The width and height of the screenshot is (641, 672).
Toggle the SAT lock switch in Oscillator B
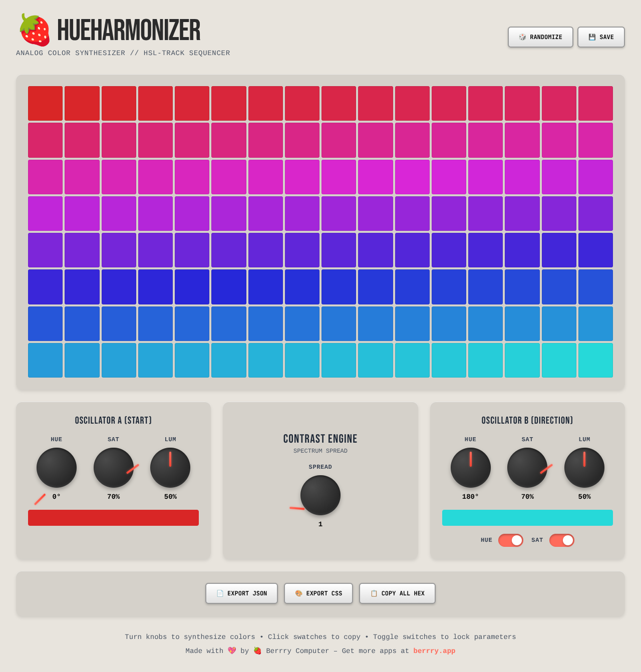pyautogui.click(x=561, y=540)
